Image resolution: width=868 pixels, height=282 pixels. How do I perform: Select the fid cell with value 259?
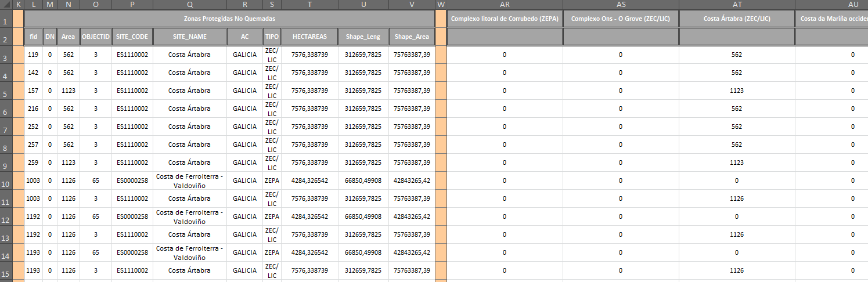(x=33, y=162)
